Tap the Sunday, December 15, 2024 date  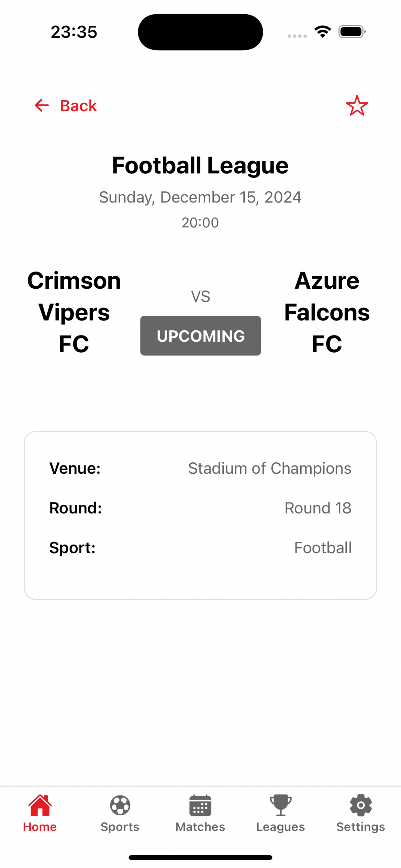click(x=200, y=197)
